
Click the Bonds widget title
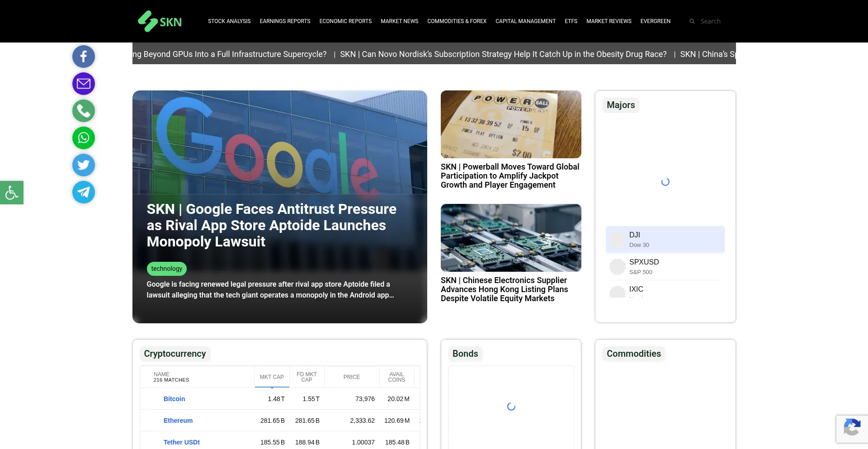465,354
